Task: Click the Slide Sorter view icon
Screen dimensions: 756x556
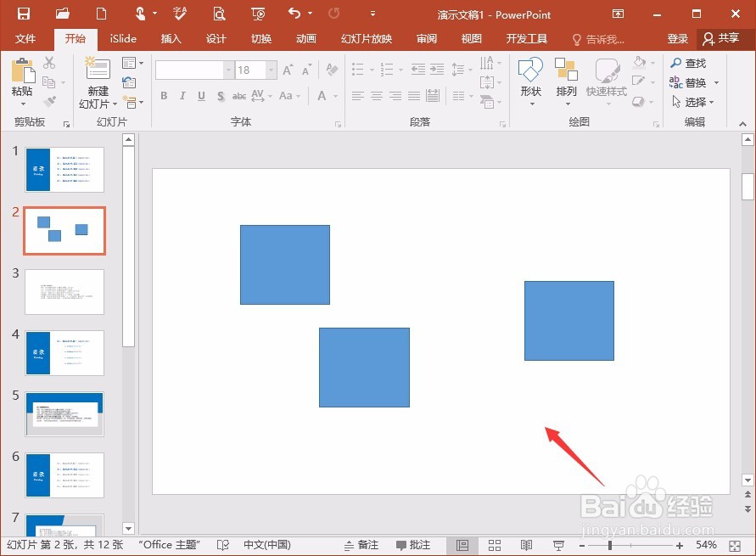Action: (x=494, y=546)
